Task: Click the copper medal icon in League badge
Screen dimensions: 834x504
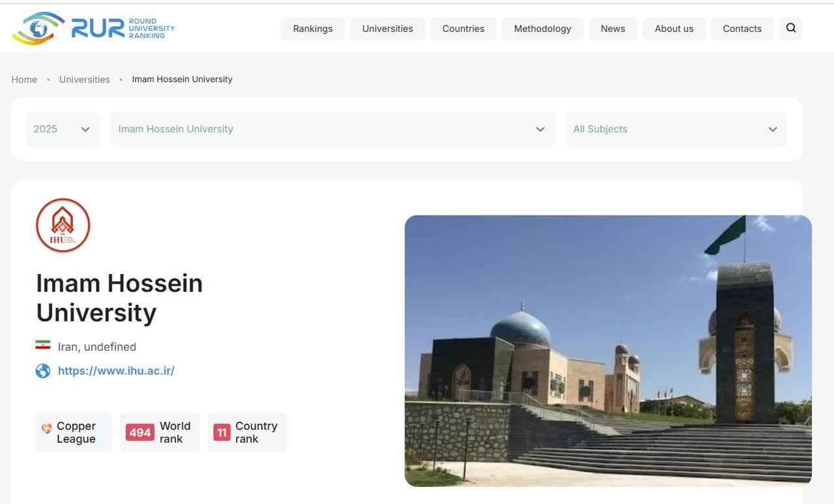Action: [46, 428]
